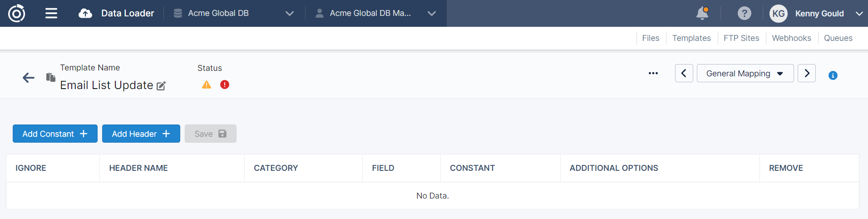The width and height of the screenshot is (868, 219).
Task: Click the red error status icon
Action: point(225,85)
